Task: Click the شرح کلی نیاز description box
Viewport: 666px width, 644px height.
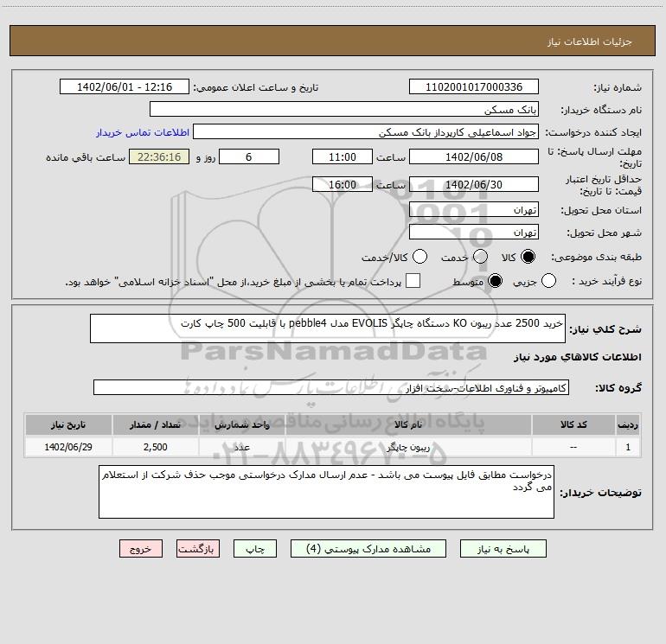Action: [x=328, y=328]
